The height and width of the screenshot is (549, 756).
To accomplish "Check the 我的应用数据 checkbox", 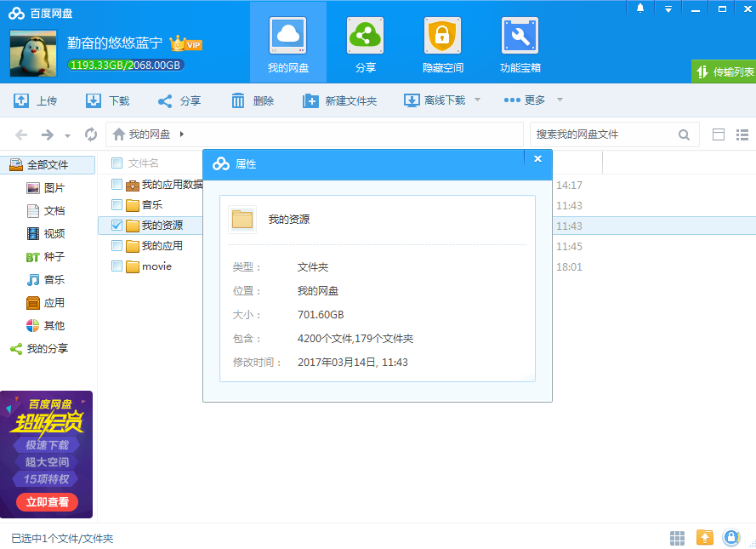I will (x=117, y=184).
